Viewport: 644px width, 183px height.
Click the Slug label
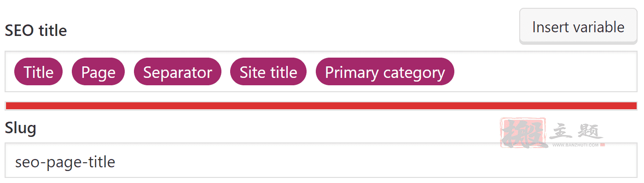click(20, 128)
